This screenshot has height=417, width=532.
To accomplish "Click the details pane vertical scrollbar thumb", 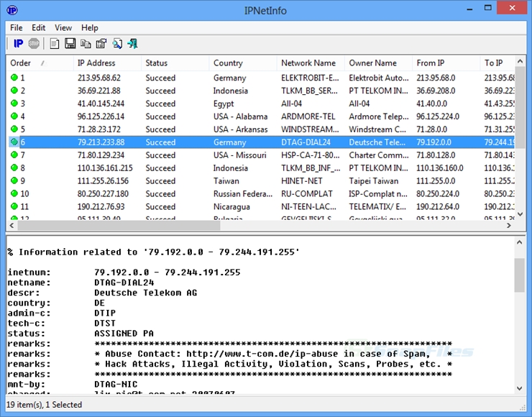I will tap(520, 275).
